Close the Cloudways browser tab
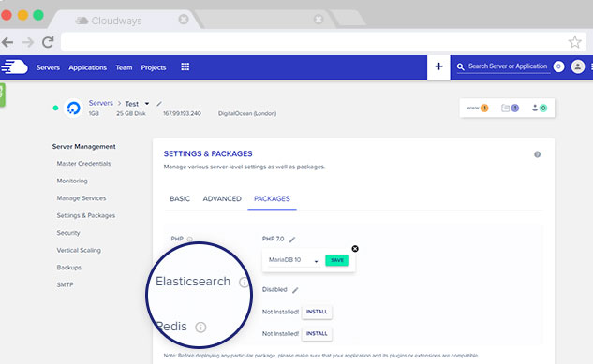593x364 pixels. 184,20
